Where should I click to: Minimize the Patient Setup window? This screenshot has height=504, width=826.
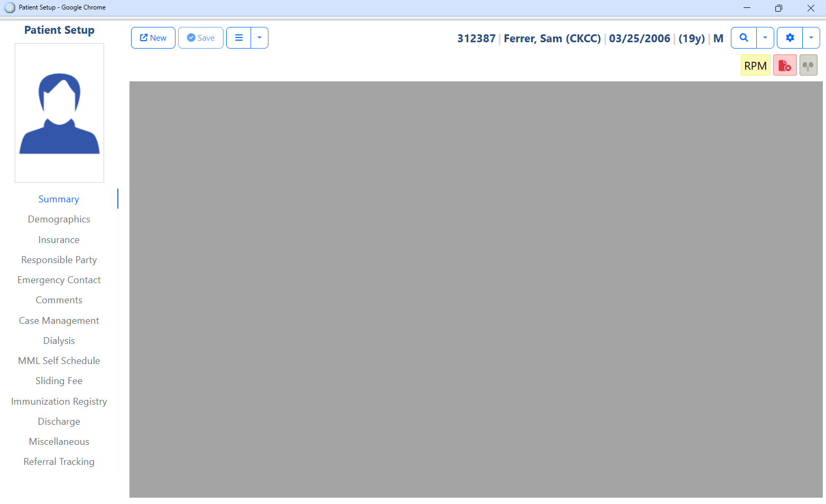click(747, 8)
